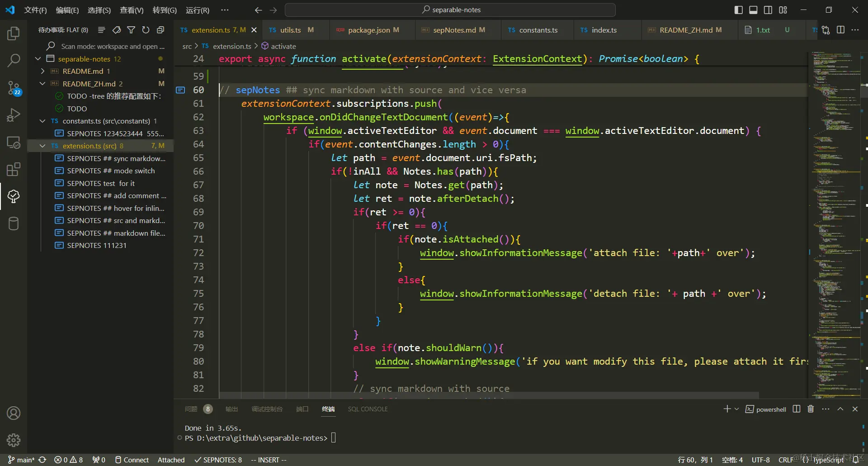This screenshot has width=868, height=466.
Task: Open the Run and Debug view
Action: coord(14,115)
